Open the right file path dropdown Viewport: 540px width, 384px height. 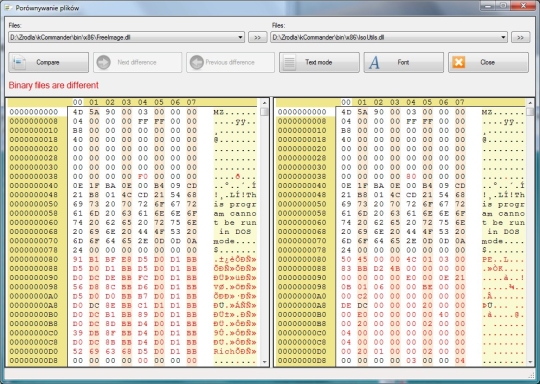[503, 37]
